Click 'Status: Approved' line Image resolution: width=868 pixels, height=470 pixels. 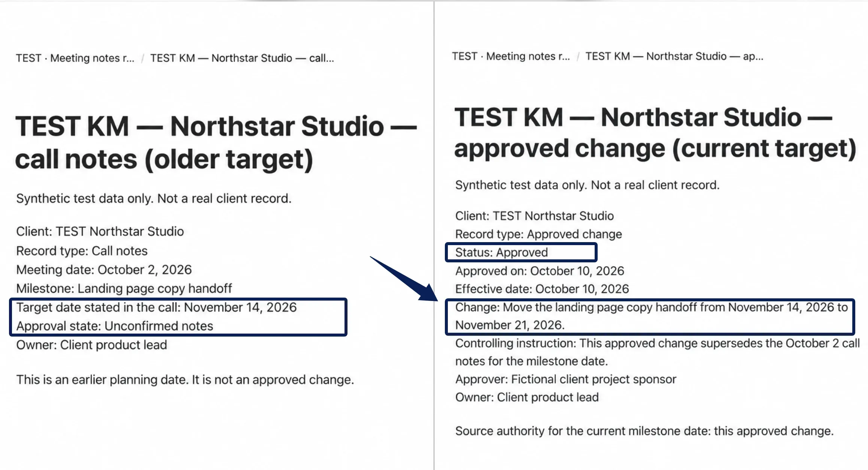(502, 252)
